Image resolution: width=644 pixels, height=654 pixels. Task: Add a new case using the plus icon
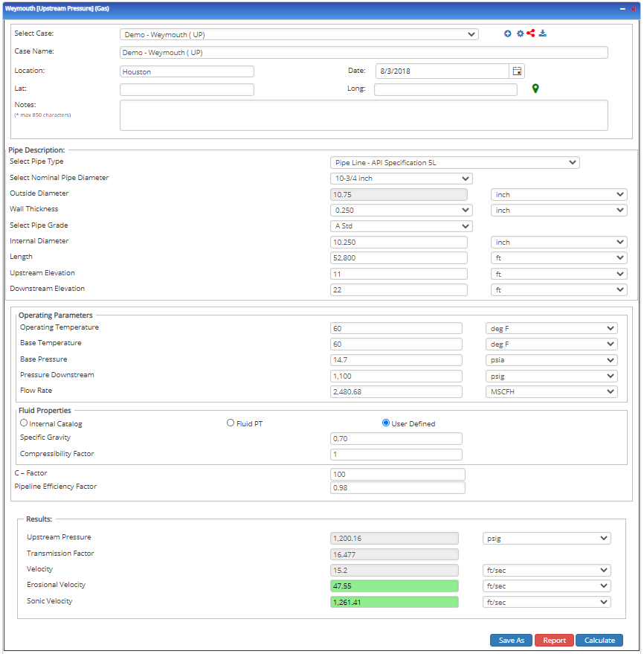coord(508,33)
